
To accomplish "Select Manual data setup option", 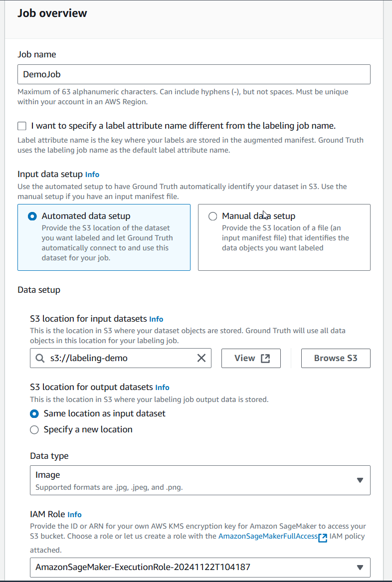I will point(212,216).
